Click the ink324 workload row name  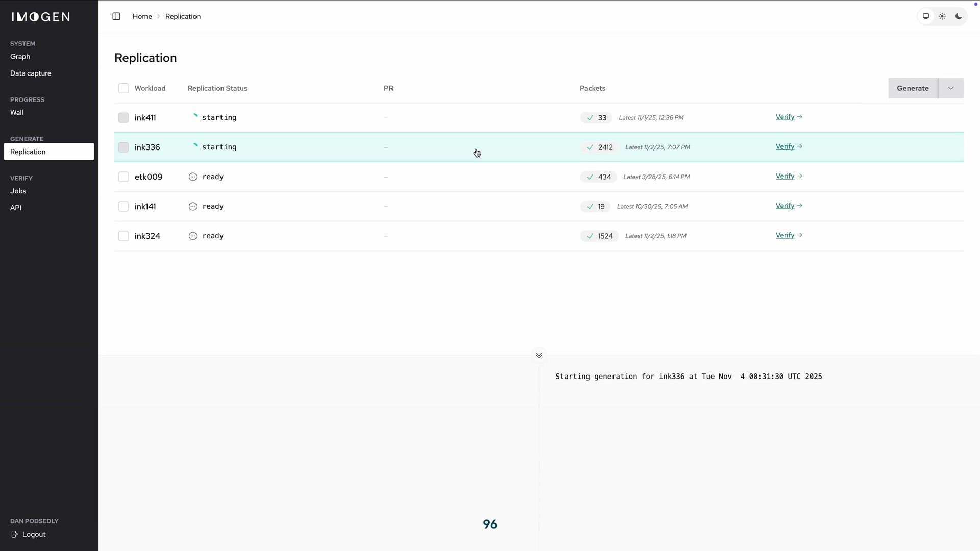[148, 236]
